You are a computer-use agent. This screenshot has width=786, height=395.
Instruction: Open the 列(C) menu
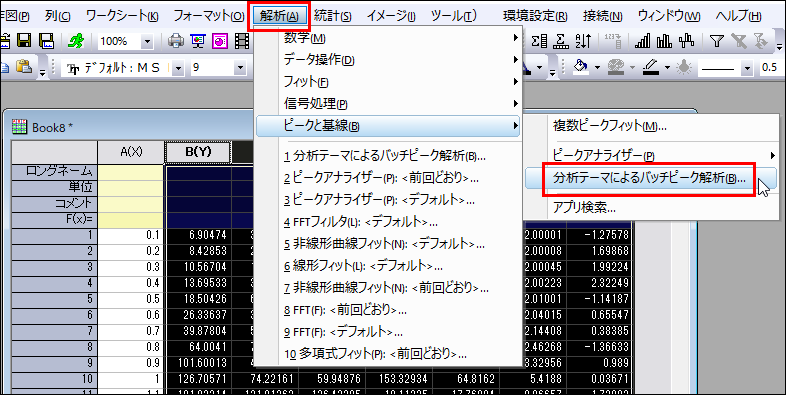coord(57,16)
